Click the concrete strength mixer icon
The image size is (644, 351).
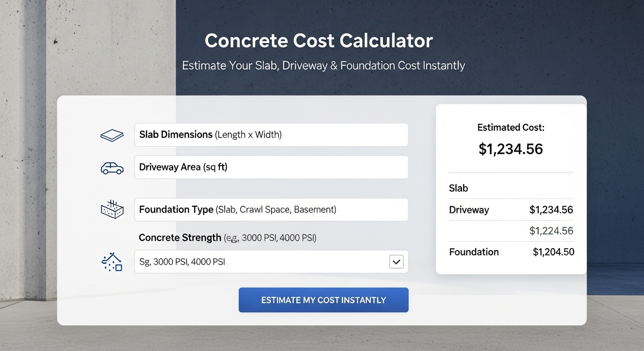pyautogui.click(x=112, y=261)
